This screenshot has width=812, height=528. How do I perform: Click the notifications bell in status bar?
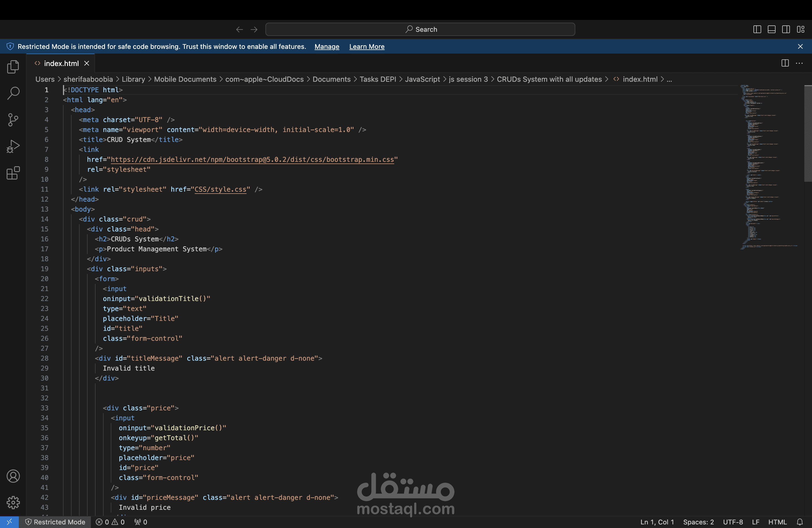coord(800,522)
